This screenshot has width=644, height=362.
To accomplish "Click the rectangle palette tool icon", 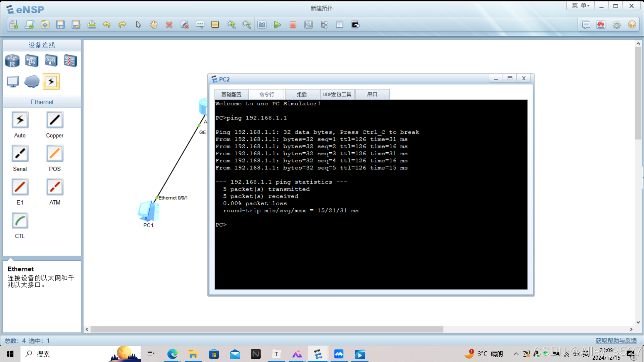I will (215, 24).
